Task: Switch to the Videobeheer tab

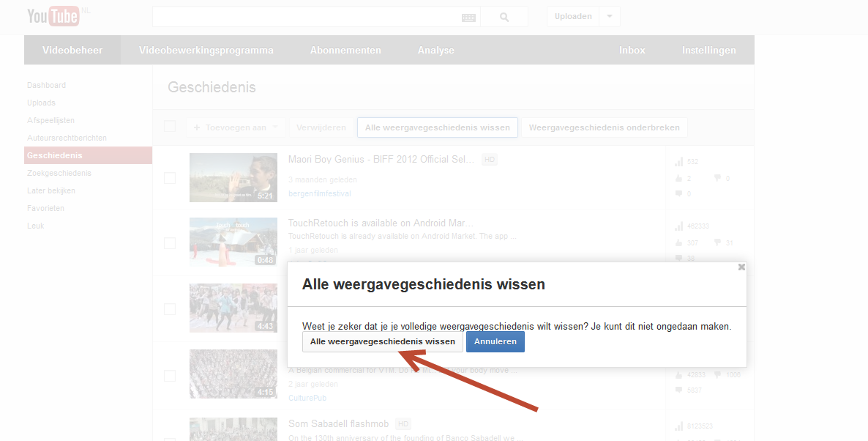Action: [72, 50]
